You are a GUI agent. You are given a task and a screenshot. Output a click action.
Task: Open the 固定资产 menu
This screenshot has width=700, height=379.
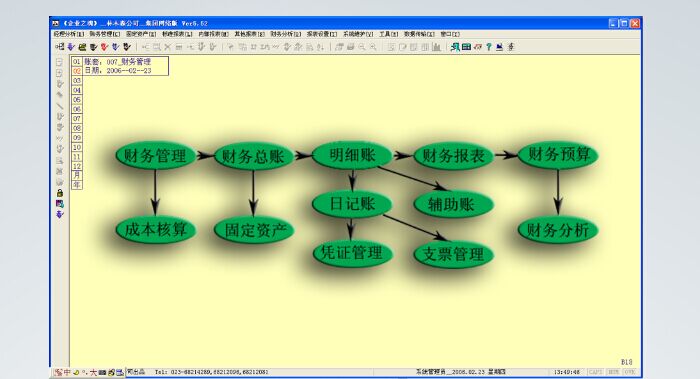point(141,34)
